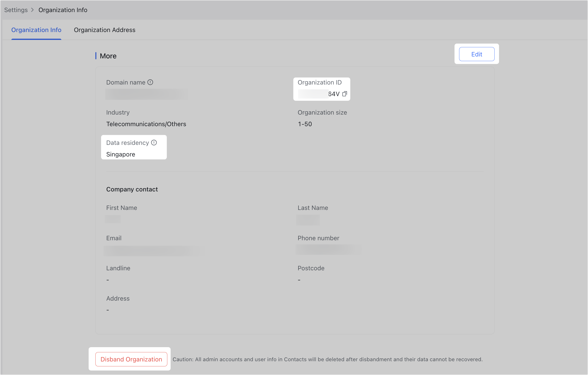The image size is (588, 375).
Task: Click the breadcrumb chevron after Settings
Action: click(x=32, y=10)
